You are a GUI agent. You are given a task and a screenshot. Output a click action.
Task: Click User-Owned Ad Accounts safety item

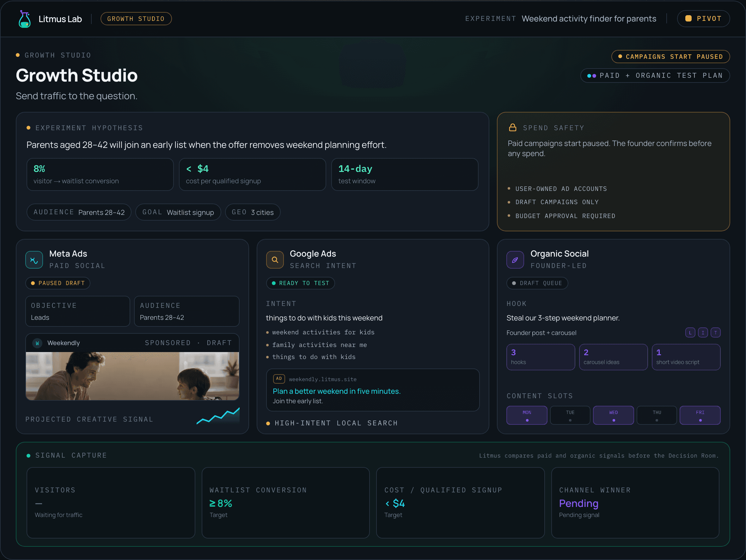coord(561,189)
